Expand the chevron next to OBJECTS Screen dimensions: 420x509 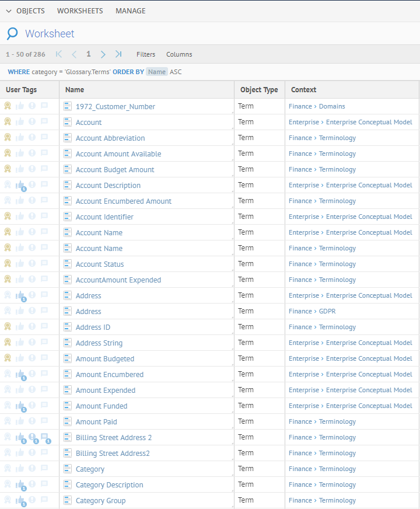pyautogui.click(x=9, y=11)
